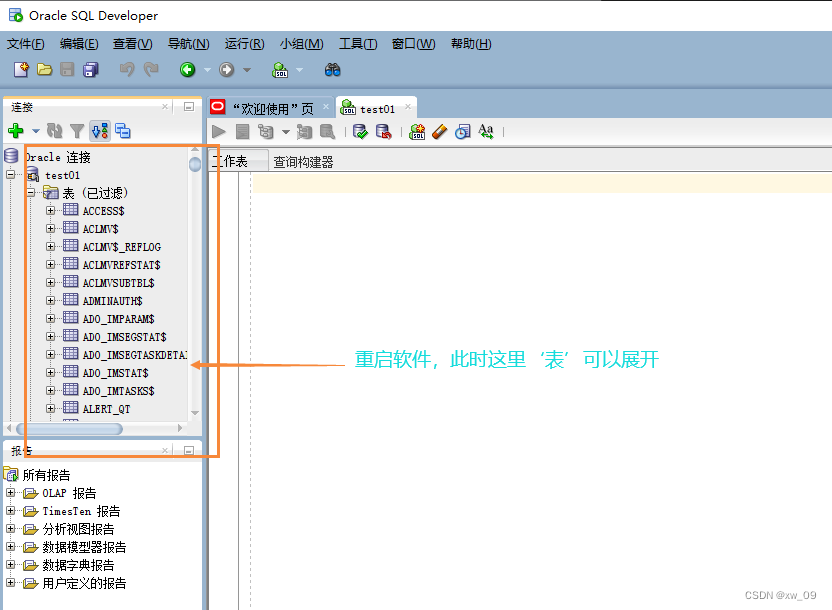Open the 运行(R) menu
This screenshot has width=832, height=610.
pyautogui.click(x=244, y=44)
